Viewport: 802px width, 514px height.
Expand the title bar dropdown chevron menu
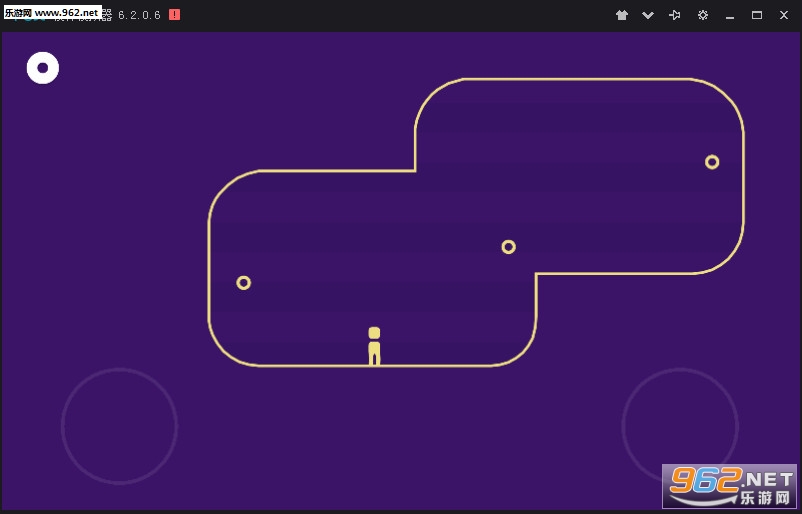(x=648, y=15)
